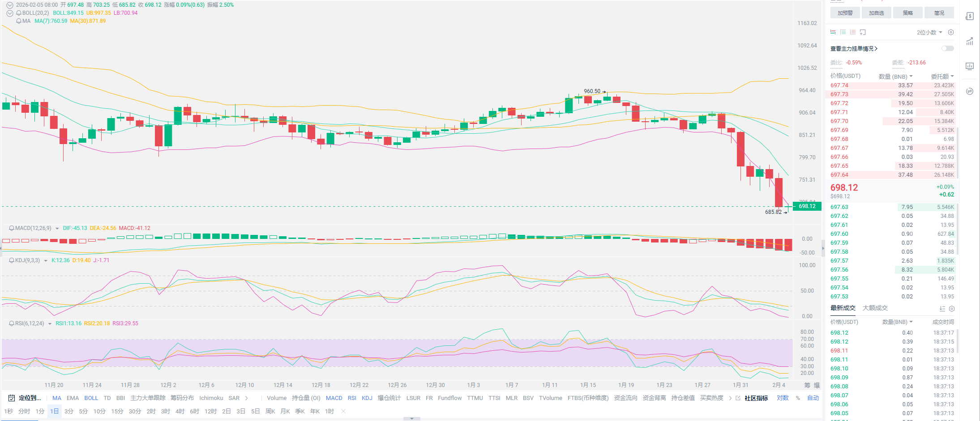Open latest trades settings hexagon icon
Image resolution: width=980 pixels, height=421 pixels.
point(952,309)
